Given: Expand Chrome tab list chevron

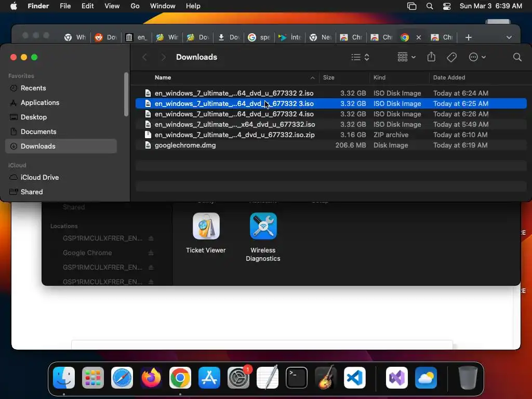Looking at the screenshot, I should (x=509, y=37).
